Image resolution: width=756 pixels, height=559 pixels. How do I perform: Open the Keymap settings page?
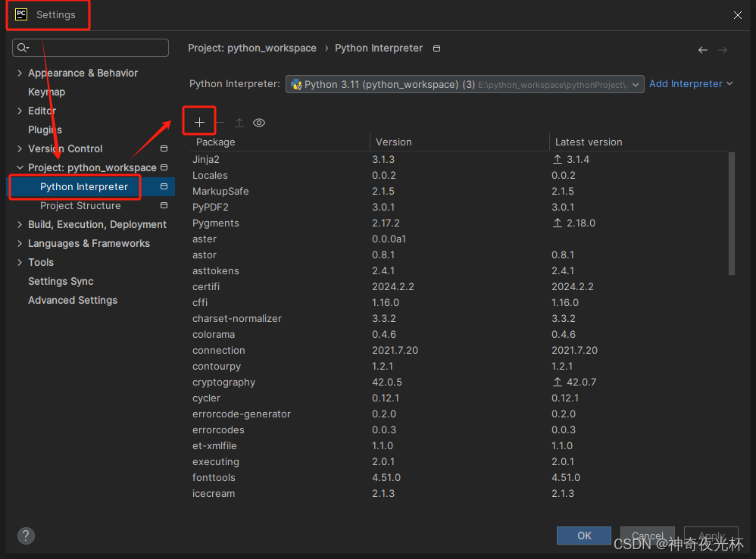click(x=46, y=92)
